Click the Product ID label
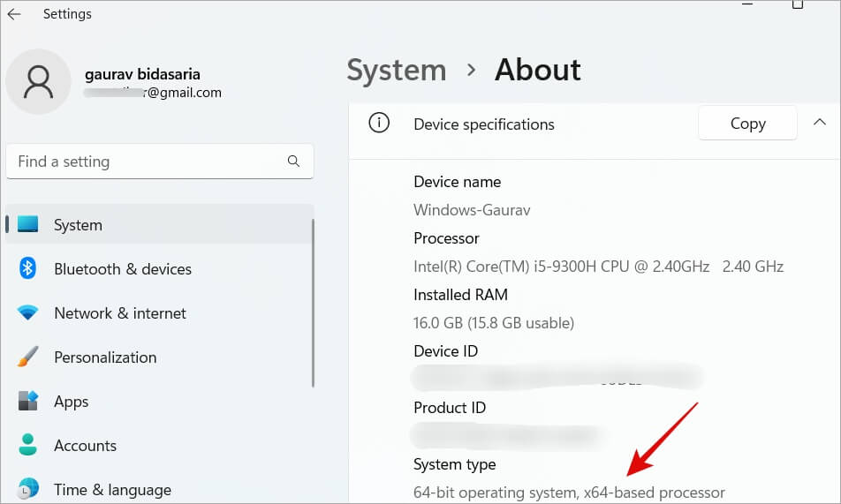This screenshot has height=504, width=841. click(x=450, y=408)
